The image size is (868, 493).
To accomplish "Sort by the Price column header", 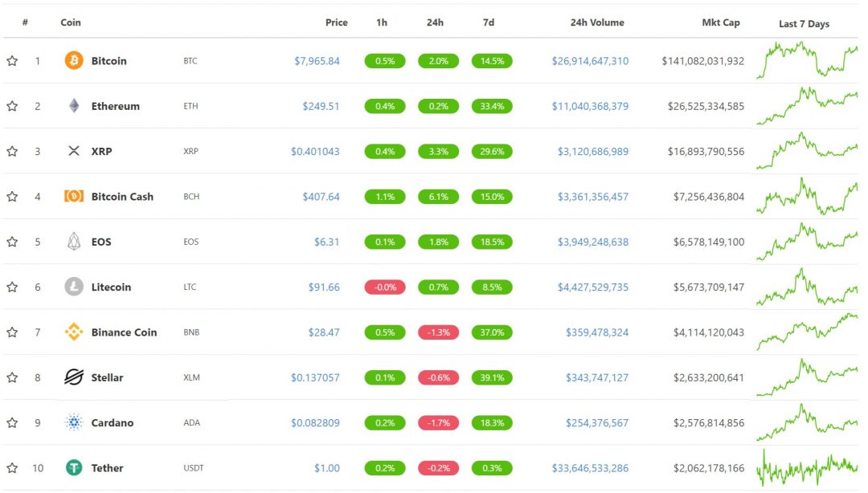I will [336, 22].
